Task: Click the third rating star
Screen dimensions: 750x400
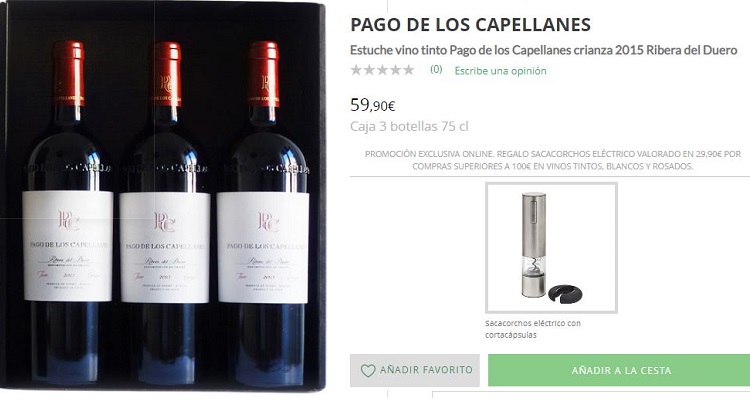Action: click(382, 70)
